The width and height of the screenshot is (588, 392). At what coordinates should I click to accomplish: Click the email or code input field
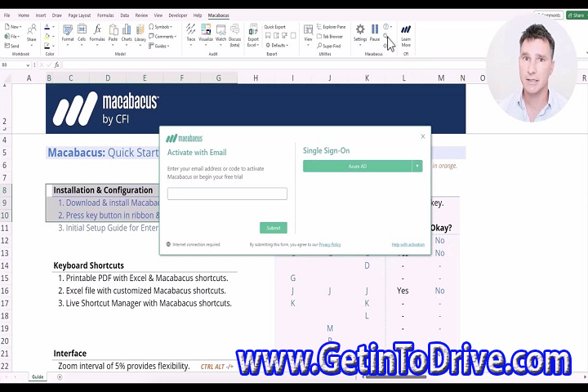227,194
